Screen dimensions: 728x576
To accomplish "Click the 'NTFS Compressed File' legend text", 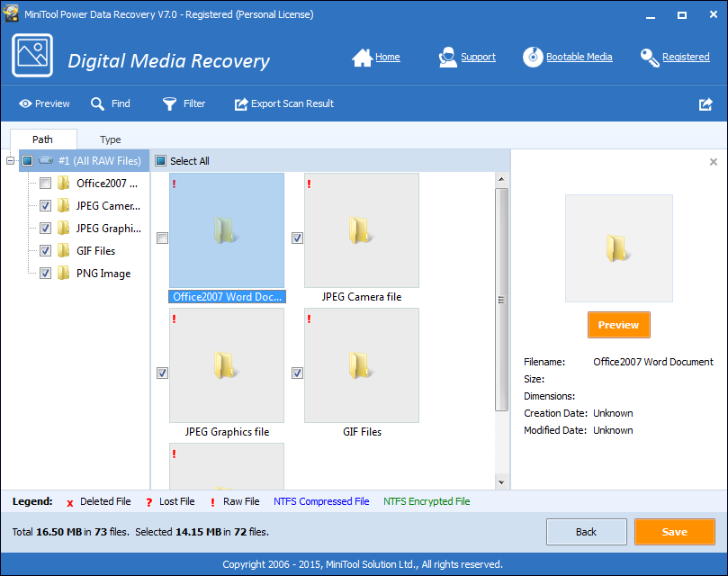I will coord(321,501).
